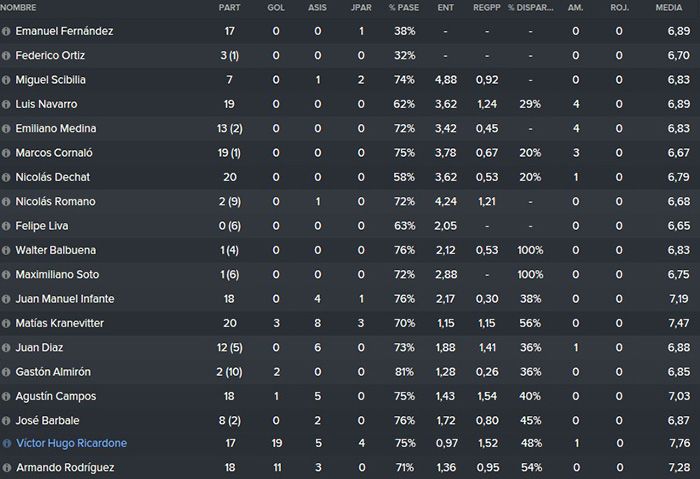Open info icon for Miguel Scibilia
Viewport: 700px width, 479px height.
(x=6, y=80)
